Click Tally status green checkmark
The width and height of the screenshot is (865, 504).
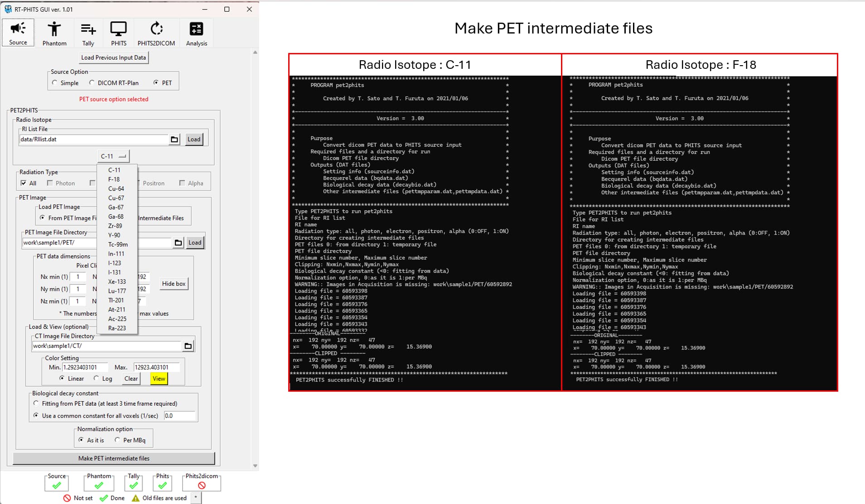[x=134, y=485]
